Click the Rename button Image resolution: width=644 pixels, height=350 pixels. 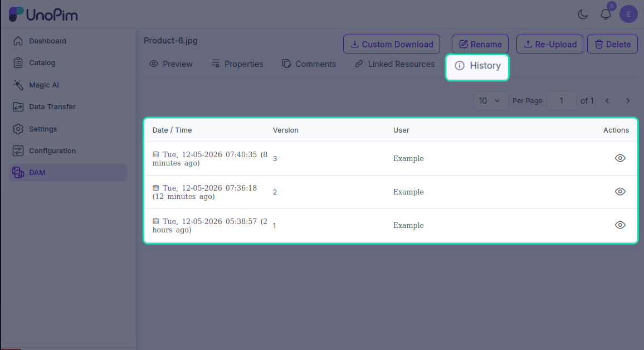pyautogui.click(x=480, y=44)
